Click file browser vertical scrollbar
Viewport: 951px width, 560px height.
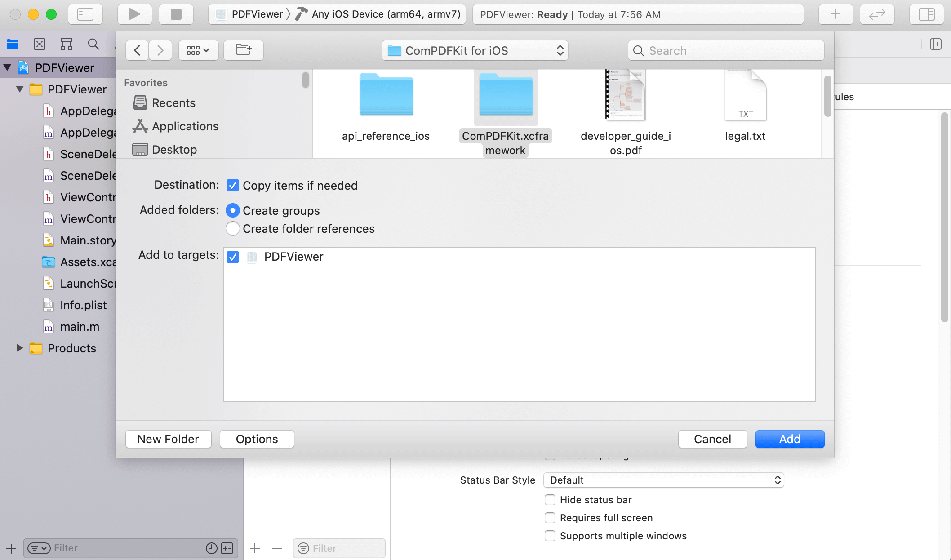[x=827, y=96]
